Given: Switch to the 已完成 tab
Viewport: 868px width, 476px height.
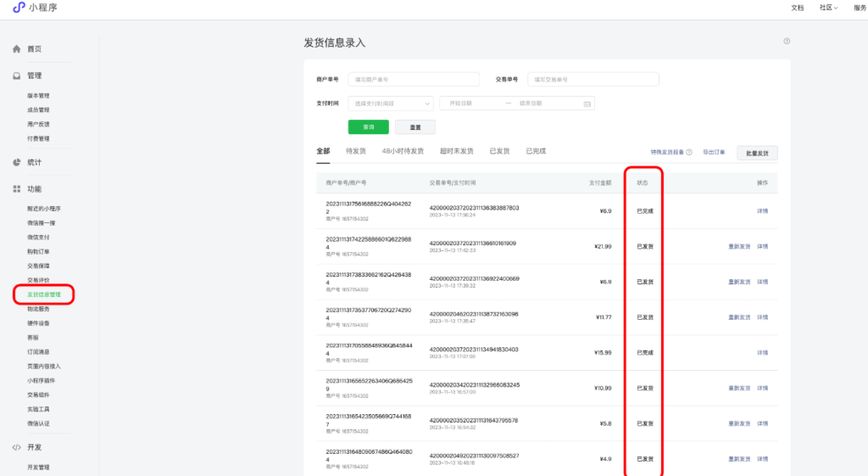Looking at the screenshot, I should coord(536,151).
